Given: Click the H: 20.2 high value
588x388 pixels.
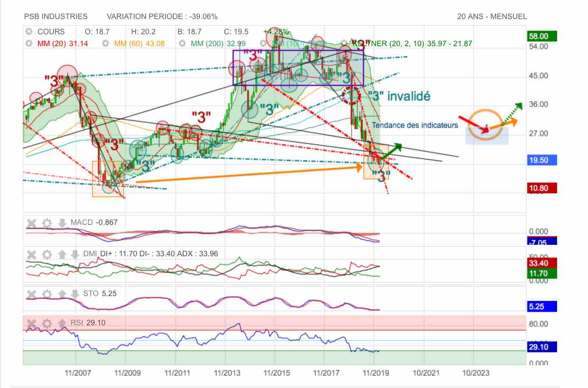Looking at the screenshot, I should (x=143, y=32).
